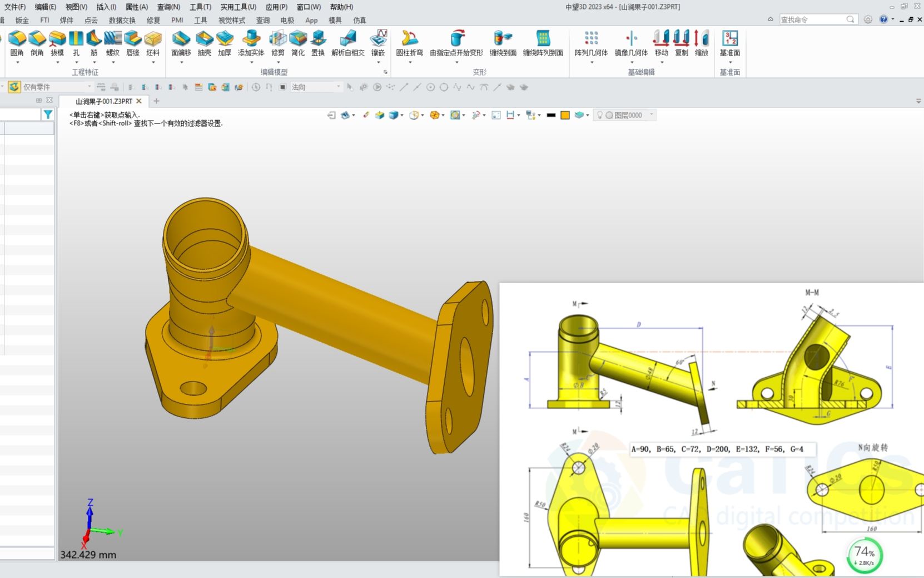
Task: Toggle the selection filter icon beside 仅有零件
Action: point(13,87)
